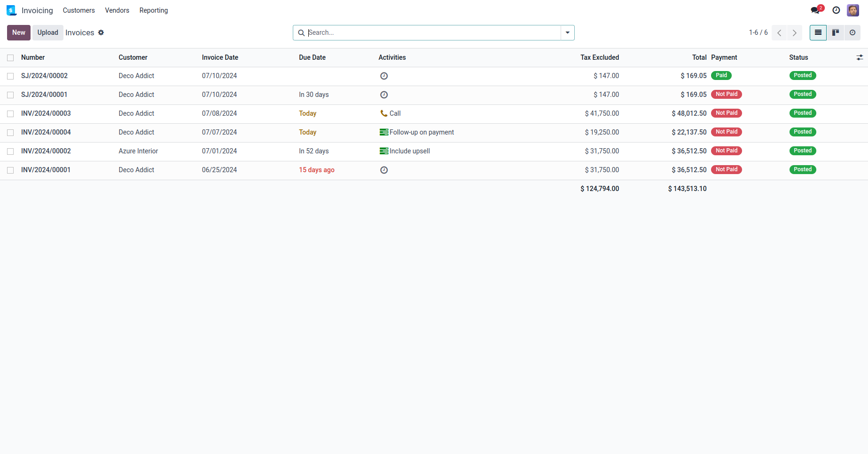Click the 06/25/2024 invoice date
The image size is (868, 454).
pos(219,170)
